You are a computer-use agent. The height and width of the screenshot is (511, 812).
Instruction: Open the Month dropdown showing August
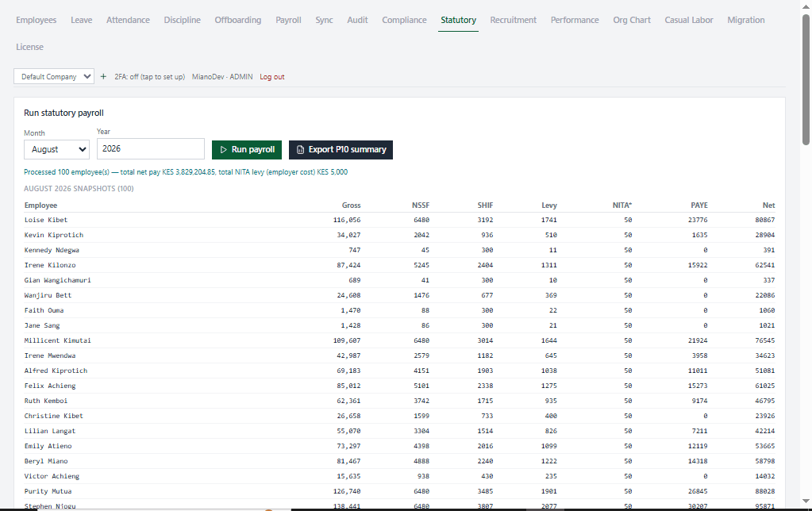coord(56,150)
